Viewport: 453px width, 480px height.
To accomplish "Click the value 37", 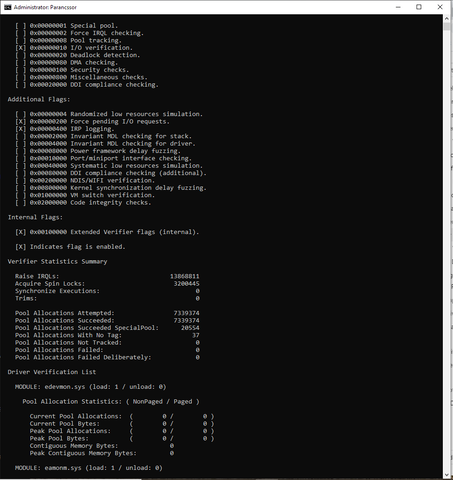I will tap(196, 335).
